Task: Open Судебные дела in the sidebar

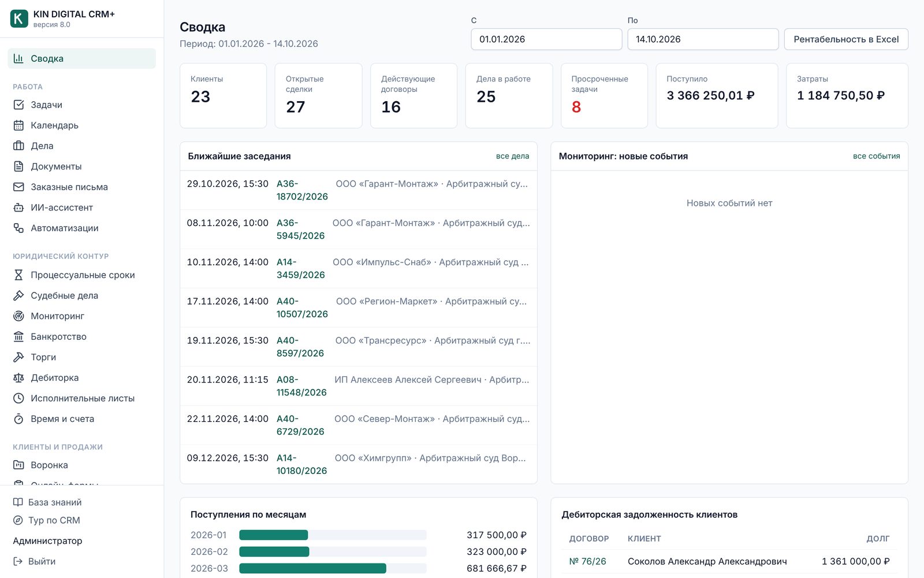Action: click(81, 295)
